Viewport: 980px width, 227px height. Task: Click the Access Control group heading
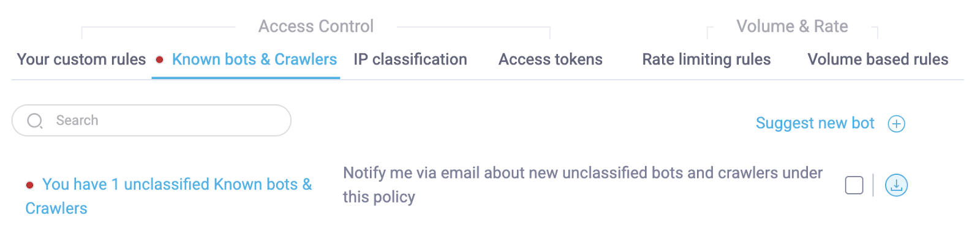tap(316, 26)
